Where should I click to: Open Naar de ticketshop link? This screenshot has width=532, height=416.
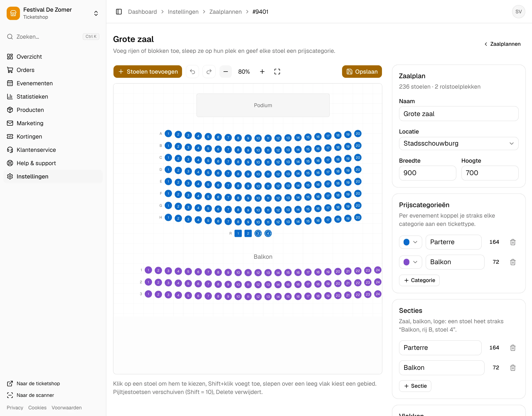coord(33,383)
